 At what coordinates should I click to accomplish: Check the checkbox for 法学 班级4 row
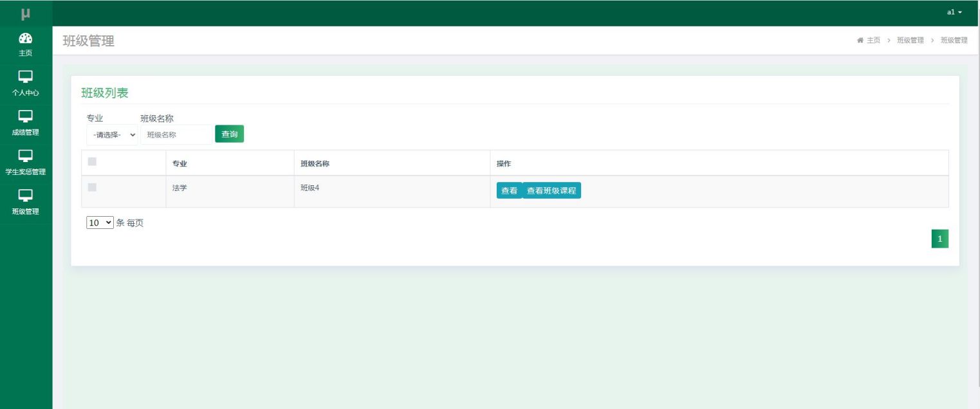click(x=92, y=187)
